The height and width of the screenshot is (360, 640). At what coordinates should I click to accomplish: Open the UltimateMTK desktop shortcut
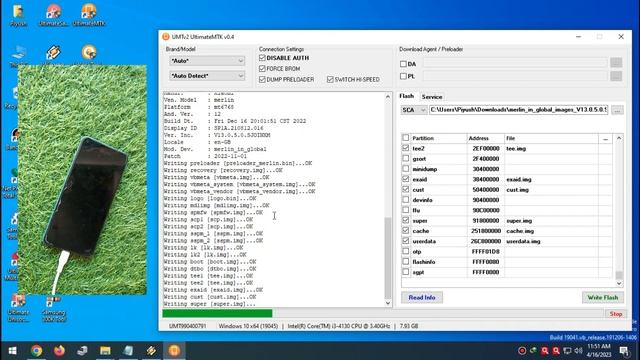[89, 15]
